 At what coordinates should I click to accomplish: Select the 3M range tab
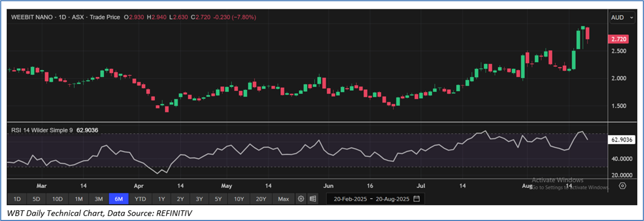tap(98, 199)
